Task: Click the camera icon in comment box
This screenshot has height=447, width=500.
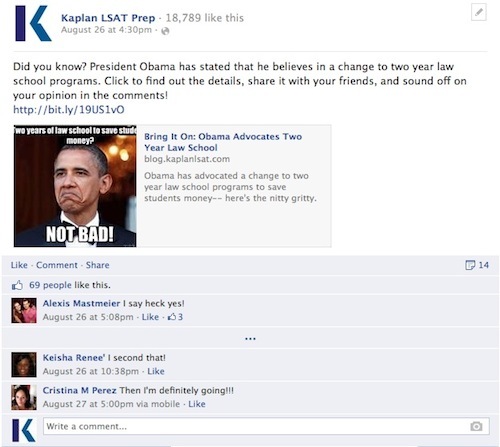Action: pos(476,426)
